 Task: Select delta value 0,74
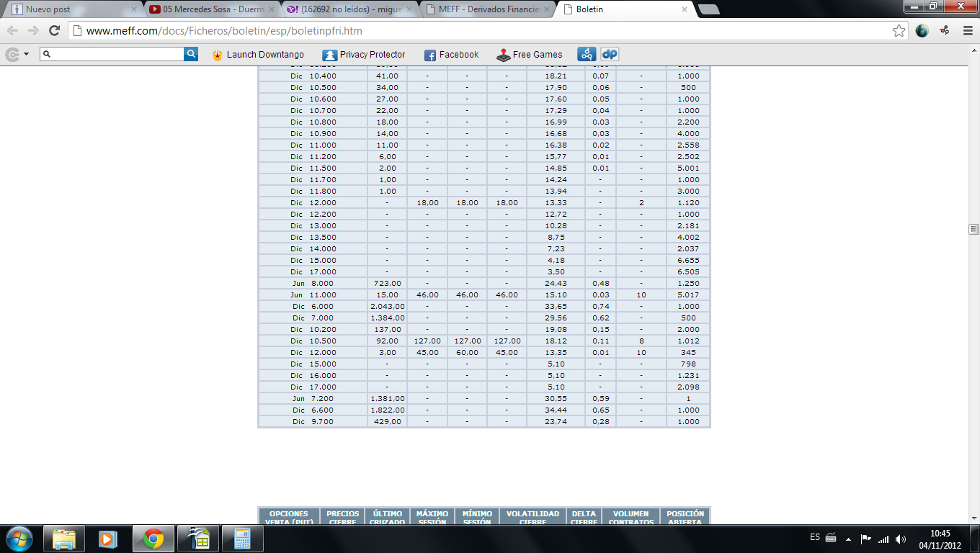(x=600, y=306)
